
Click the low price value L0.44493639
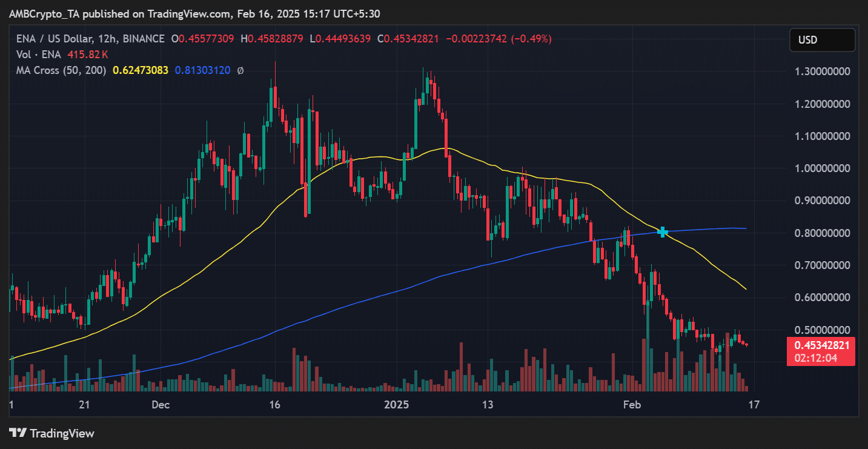tap(340, 39)
